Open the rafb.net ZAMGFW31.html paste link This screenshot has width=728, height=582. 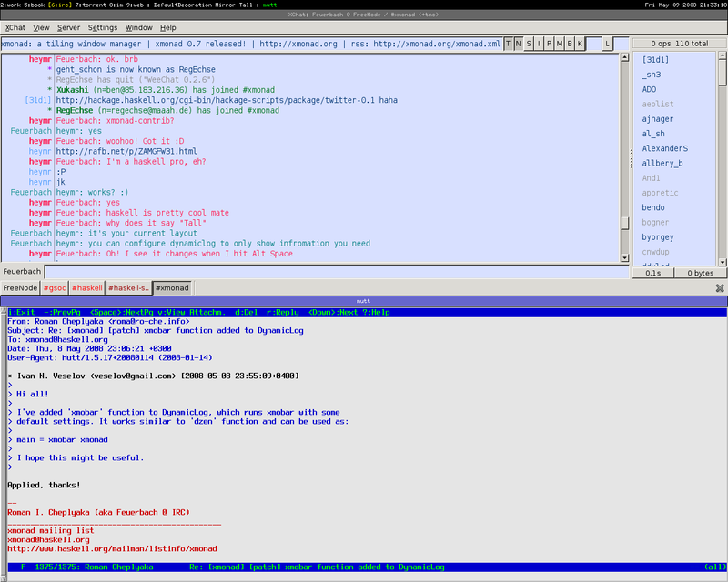pyautogui.click(x=126, y=151)
